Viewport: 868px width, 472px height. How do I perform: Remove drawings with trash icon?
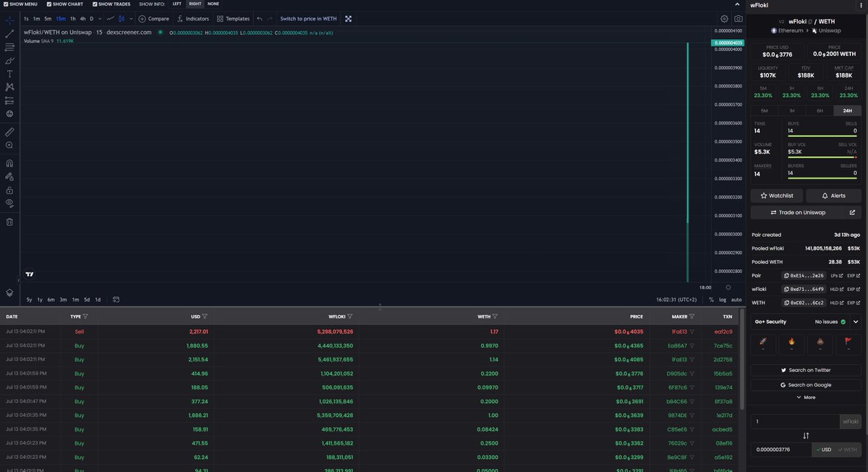pos(9,222)
